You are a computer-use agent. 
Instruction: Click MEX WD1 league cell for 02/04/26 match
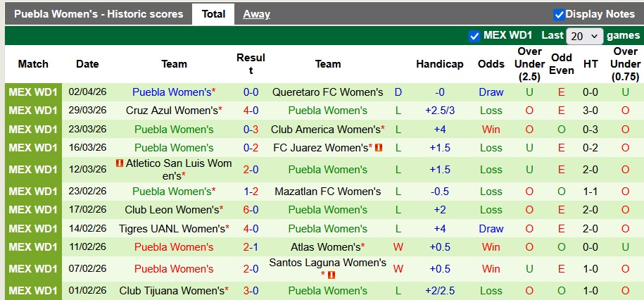pos(33,92)
